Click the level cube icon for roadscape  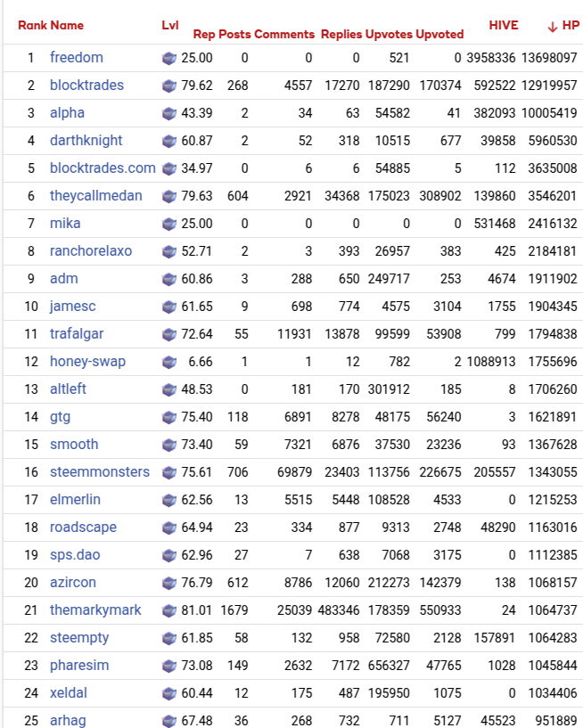(x=169, y=528)
